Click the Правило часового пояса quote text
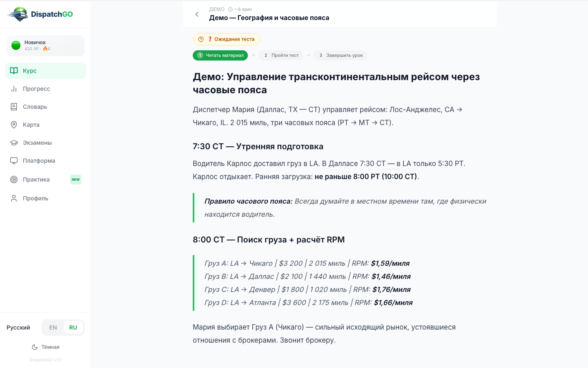 tap(345, 208)
